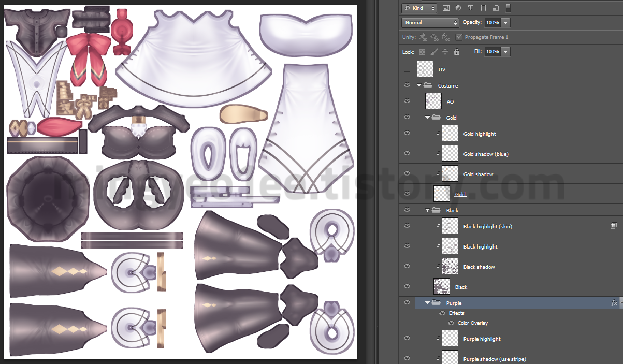623x364 pixels.
Task: Click Costume group folder icon
Action: point(428,85)
